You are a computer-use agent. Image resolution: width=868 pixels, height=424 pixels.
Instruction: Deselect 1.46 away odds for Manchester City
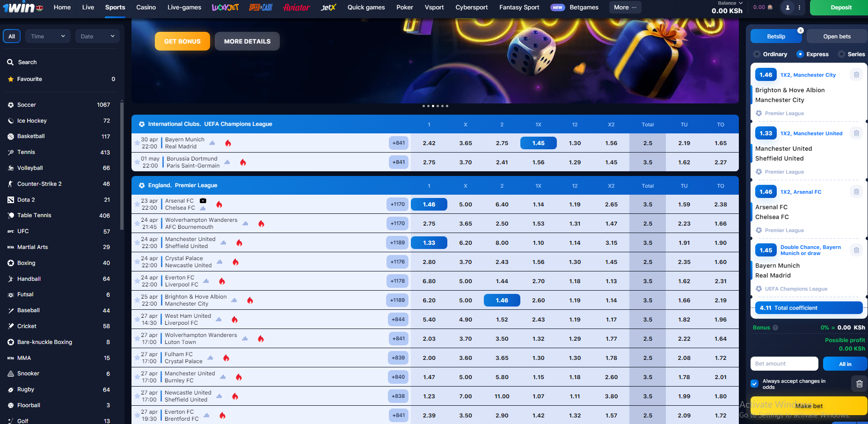pos(502,300)
